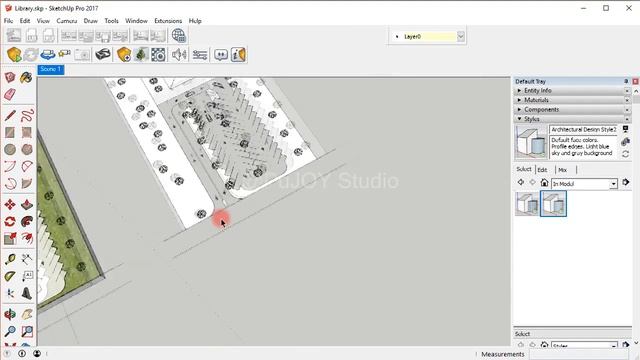Click the globe grid toolbar icon

(x=179, y=36)
